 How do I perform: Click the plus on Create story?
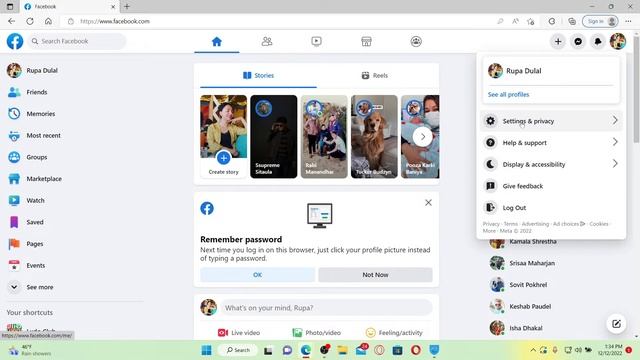coord(223,158)
